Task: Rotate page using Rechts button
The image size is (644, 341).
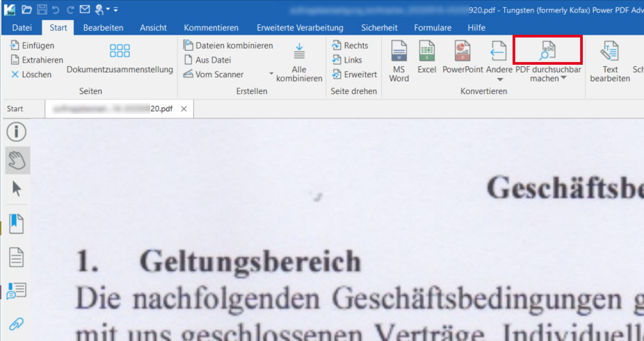Action: (x=351, y=45)
